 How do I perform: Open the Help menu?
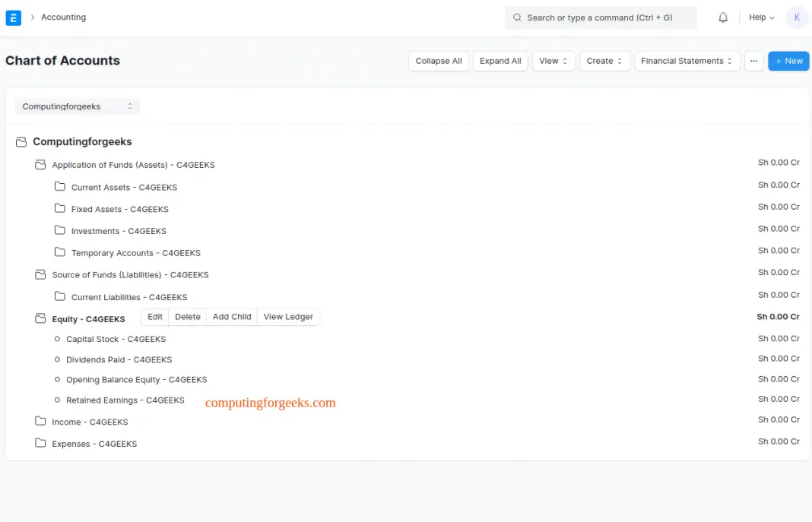(761, 17)
